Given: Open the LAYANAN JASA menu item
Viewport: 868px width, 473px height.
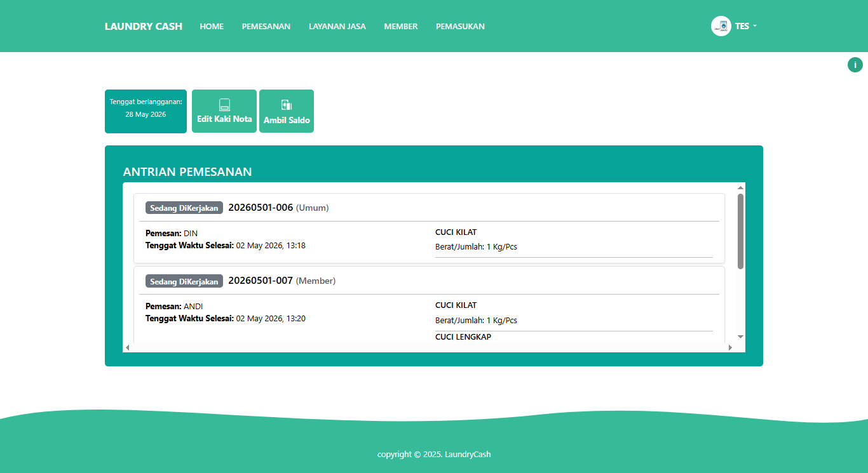Looking at the screenshot, I should tap(337, 26).
